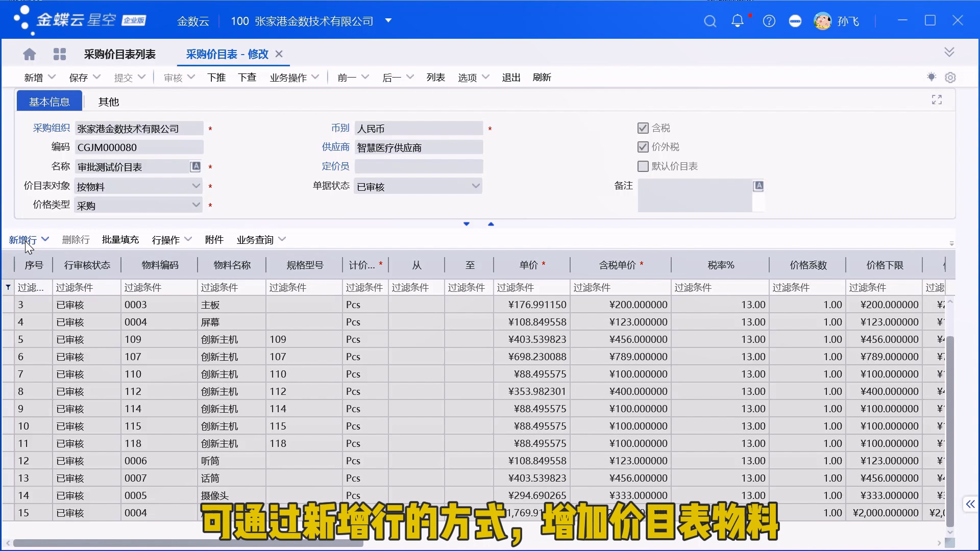Screen dimensions: 980x551
Task: Click the table filter funnel icon
Action: [8, 287]
